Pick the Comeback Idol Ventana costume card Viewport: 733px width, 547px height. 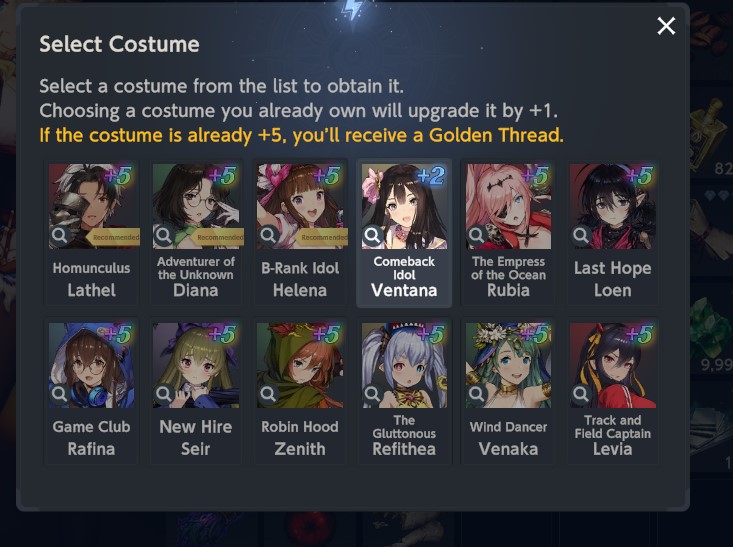coord(404,233)
